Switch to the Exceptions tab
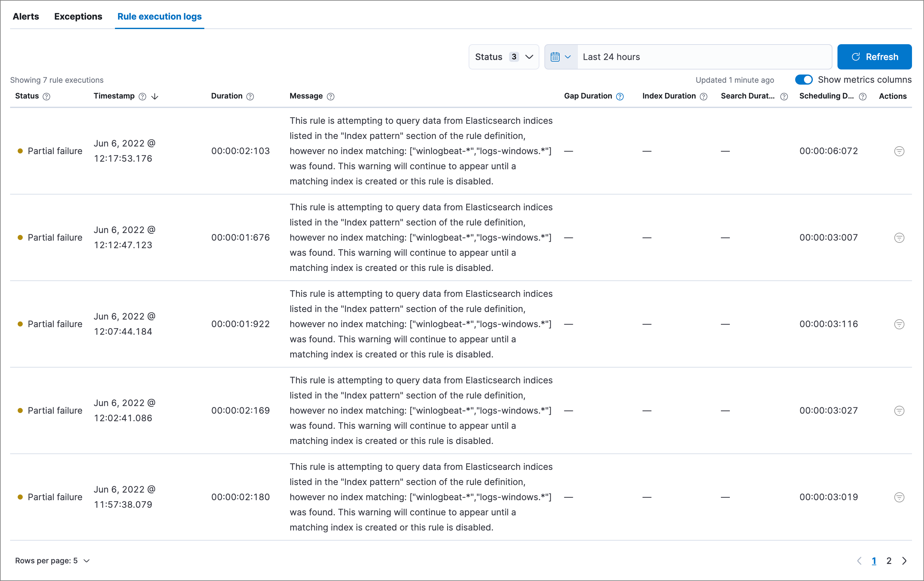924x581 pixels. 78,16
